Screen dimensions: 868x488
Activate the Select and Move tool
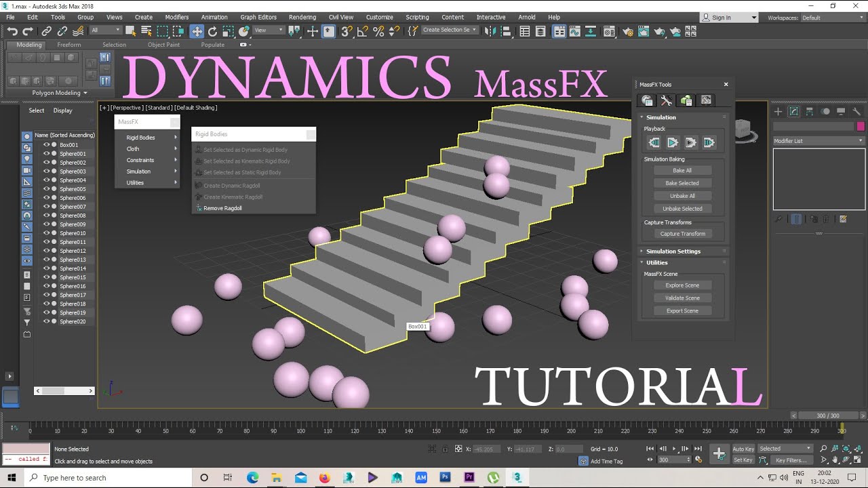point(197,31)
